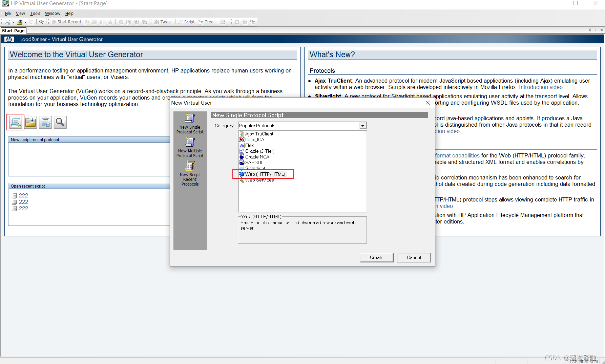Select the Start Page tab
This screenshot has width=605, height=364.
[x=13, y=31]
